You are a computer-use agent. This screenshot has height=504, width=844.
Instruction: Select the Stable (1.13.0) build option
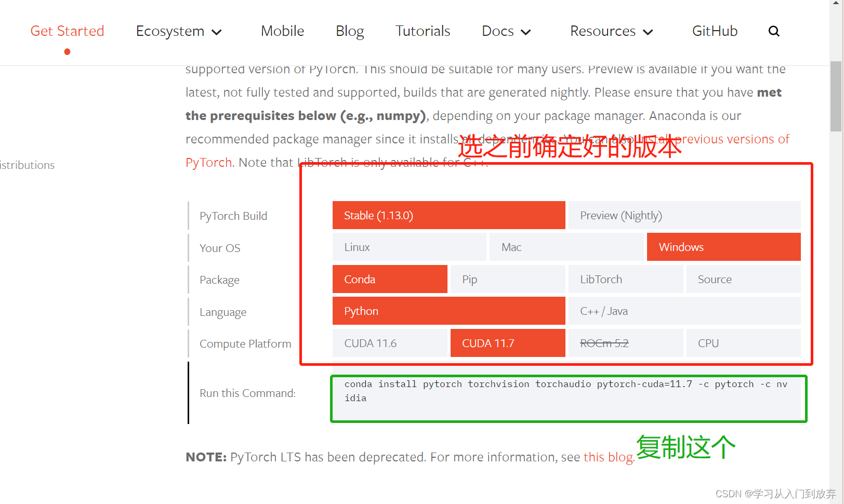click(449, 215)
